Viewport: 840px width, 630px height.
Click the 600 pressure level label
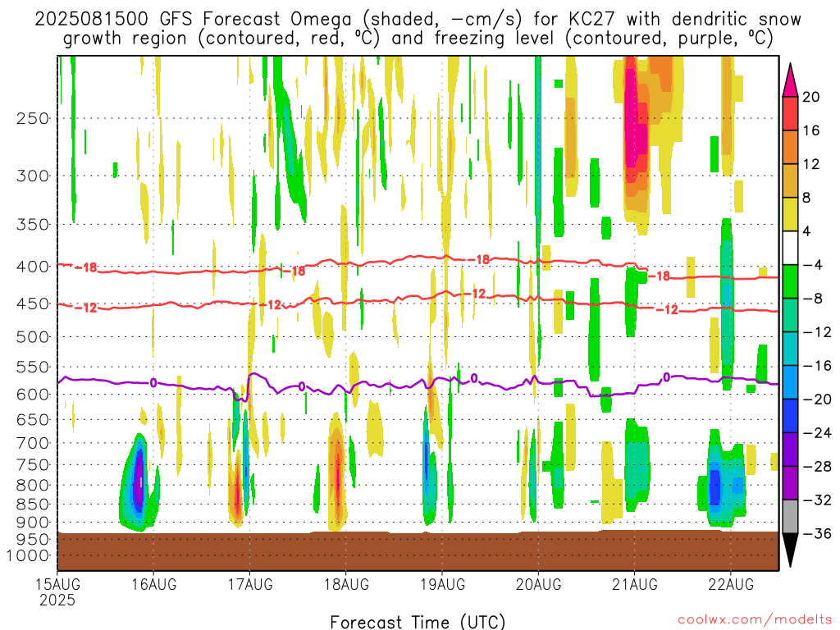pyautogui.click(x=33, y=395)
